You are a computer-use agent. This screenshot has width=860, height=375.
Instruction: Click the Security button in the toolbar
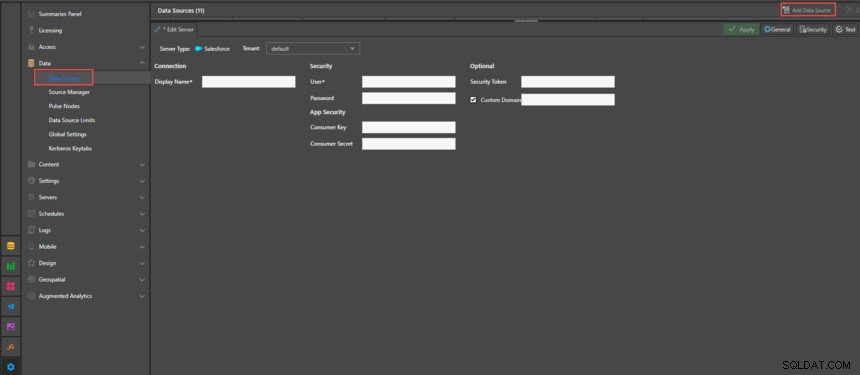point(813,30)
